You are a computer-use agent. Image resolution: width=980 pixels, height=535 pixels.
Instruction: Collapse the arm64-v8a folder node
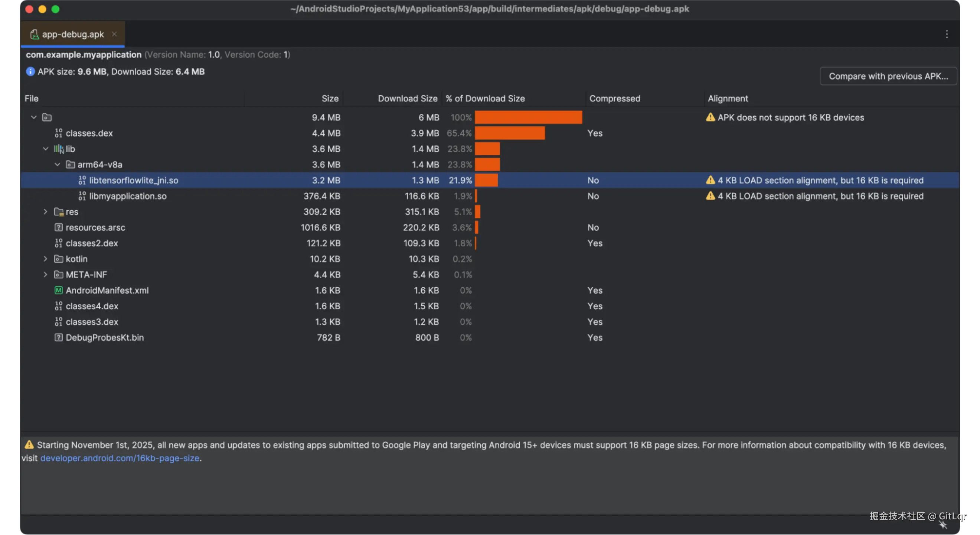(58, 165)
